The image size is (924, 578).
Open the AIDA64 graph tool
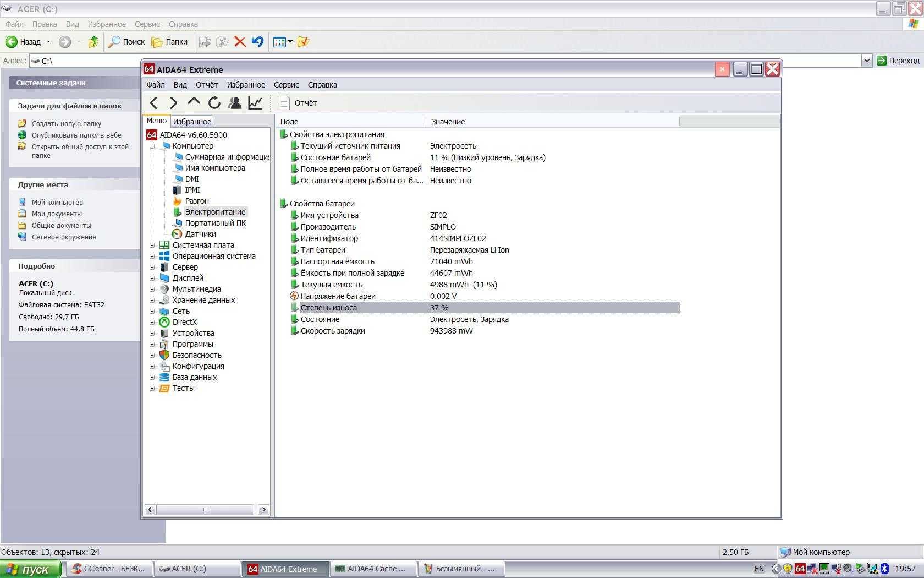pos(255,103)
